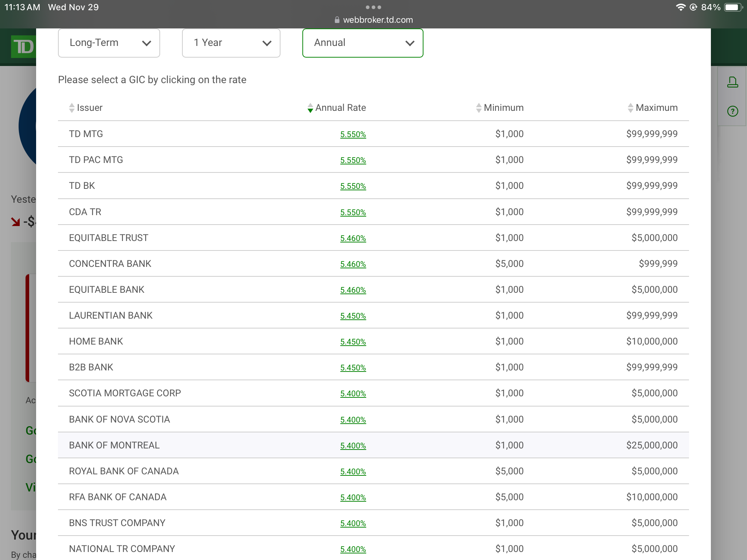Click Concentra Bank's $5,000 minimum value
This screenshot has width=747, height=560.
click(509, 264)
